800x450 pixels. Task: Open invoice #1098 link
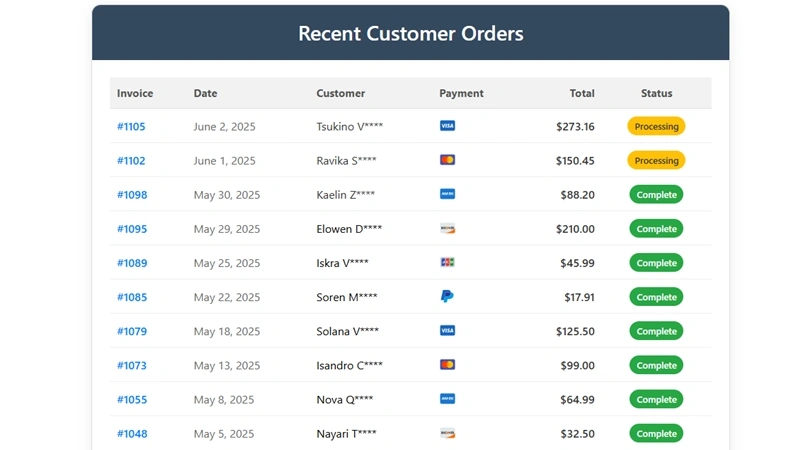click(132, 195)
